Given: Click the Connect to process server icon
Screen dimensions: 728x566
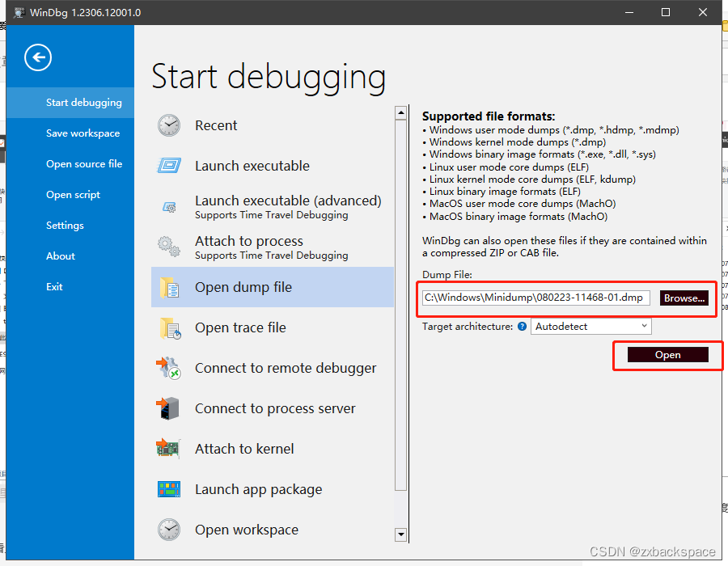Looking at the screenshot, I should coord(167,408).
